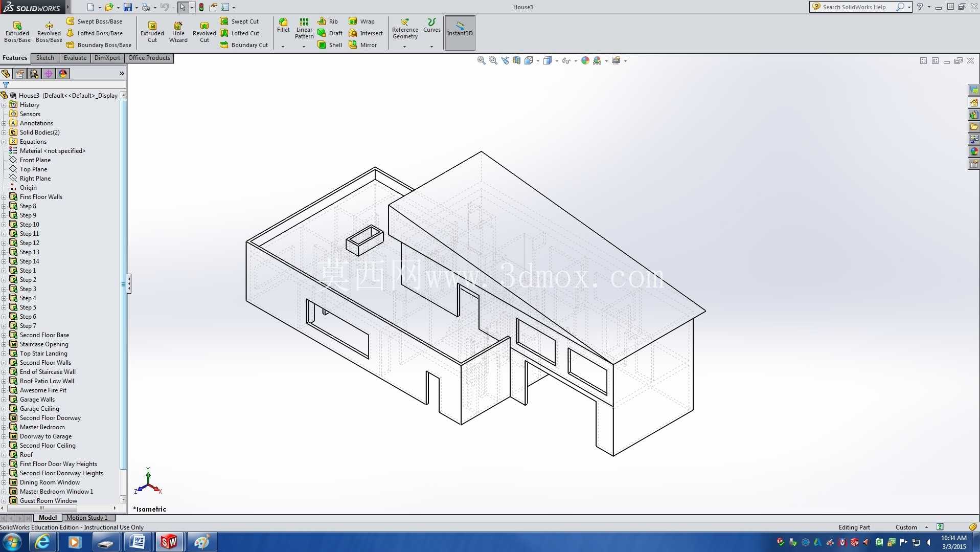Select the Linear Pattern tool
This screenshot has width=980, height=552.
[x=304, y=28]
